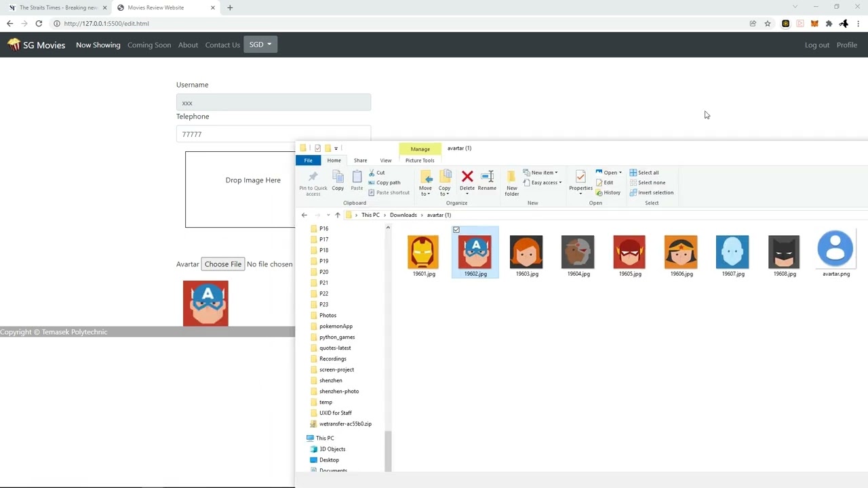Screen dimensions: 868x488
Task: Reload the browser page
Action: pos(39,23)
